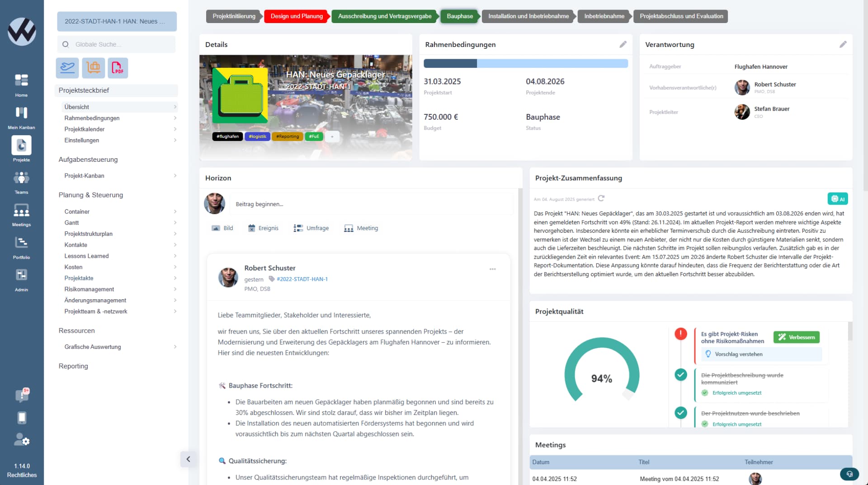
Task: Edit Rahmenbedingungen with pencil icon
Action: (623, 44)
